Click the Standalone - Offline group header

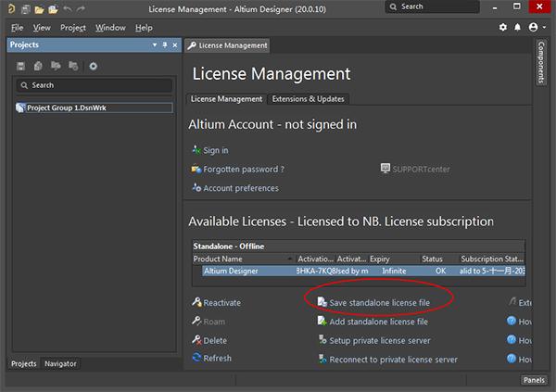(359, 247)
